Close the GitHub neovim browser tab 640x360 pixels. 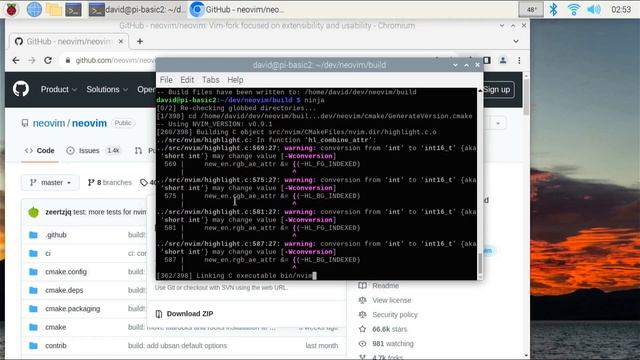click(x=121, y=41)
